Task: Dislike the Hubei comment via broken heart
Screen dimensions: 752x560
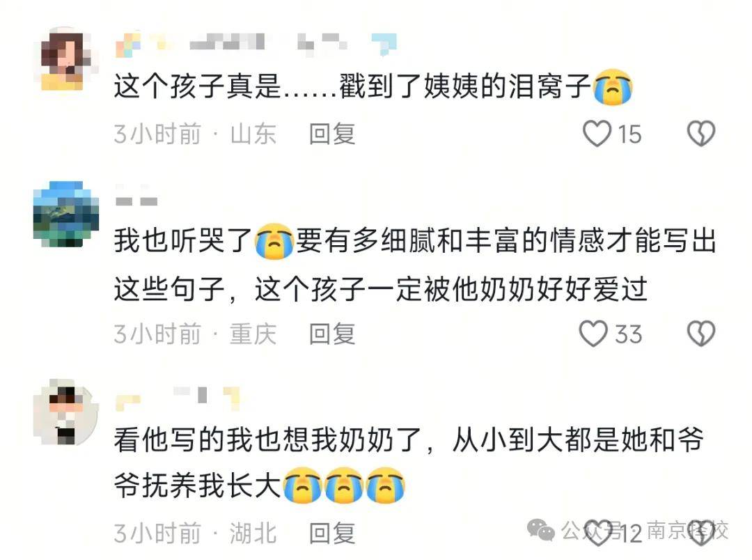Action: (x=701, y=533)
